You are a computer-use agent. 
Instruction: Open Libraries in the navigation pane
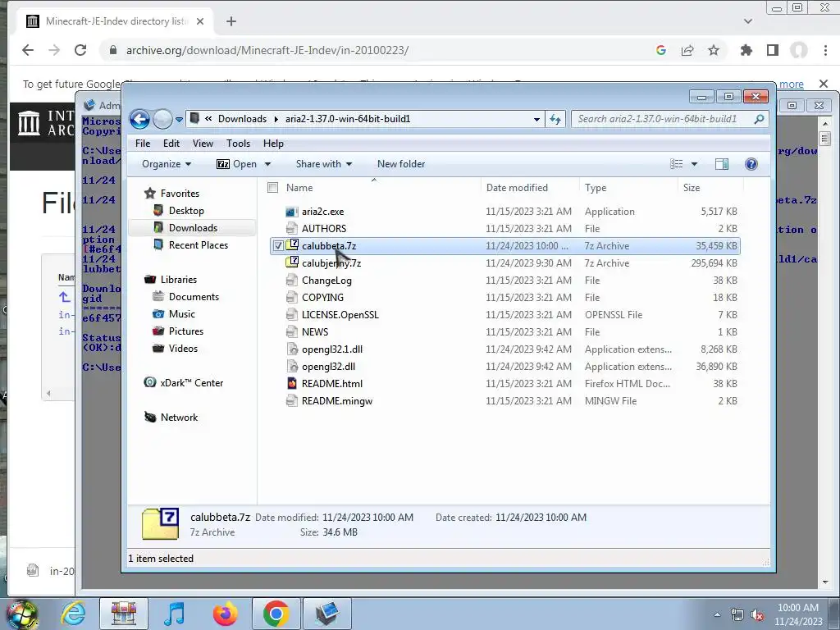[178, 280]
